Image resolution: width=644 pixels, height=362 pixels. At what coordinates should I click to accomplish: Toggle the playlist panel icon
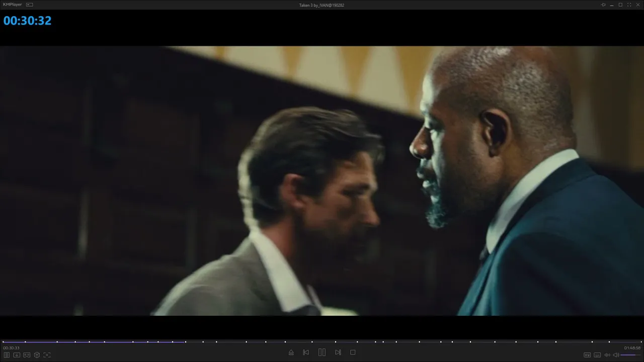coord(7,355)
